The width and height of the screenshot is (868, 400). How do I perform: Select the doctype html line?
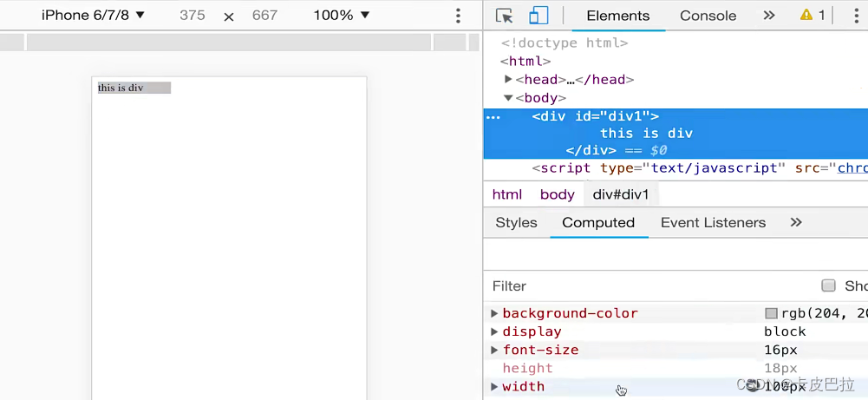pyautogui.click(x=565, y=43)
